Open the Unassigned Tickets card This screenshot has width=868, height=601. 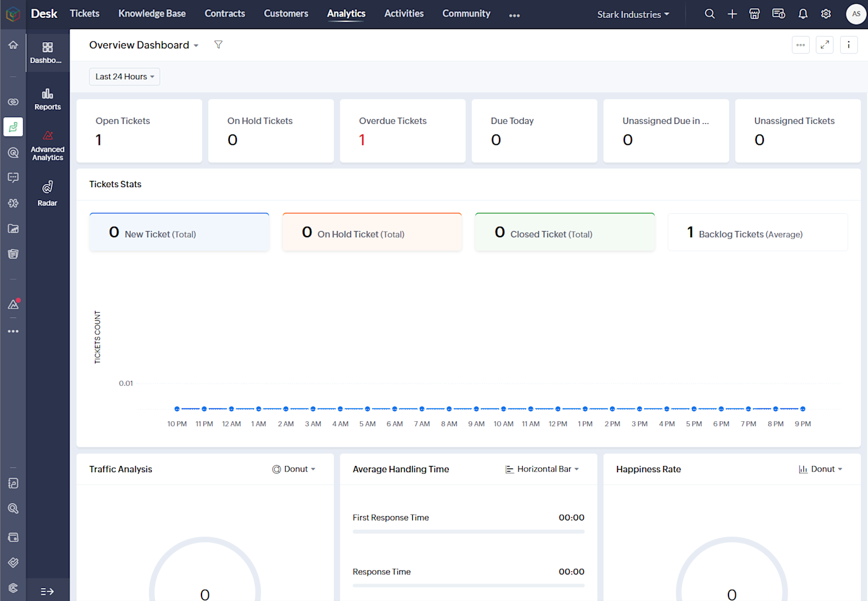tap(798, 131)
